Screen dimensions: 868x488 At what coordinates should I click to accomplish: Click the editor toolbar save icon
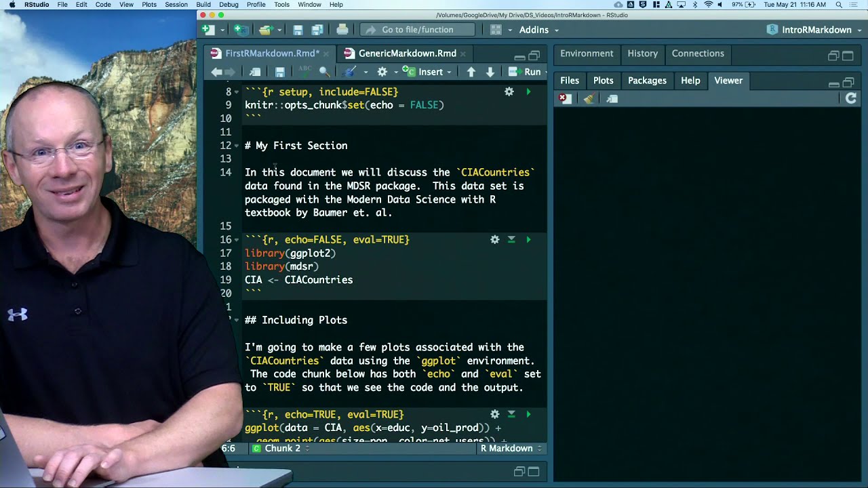pos(279,72)
